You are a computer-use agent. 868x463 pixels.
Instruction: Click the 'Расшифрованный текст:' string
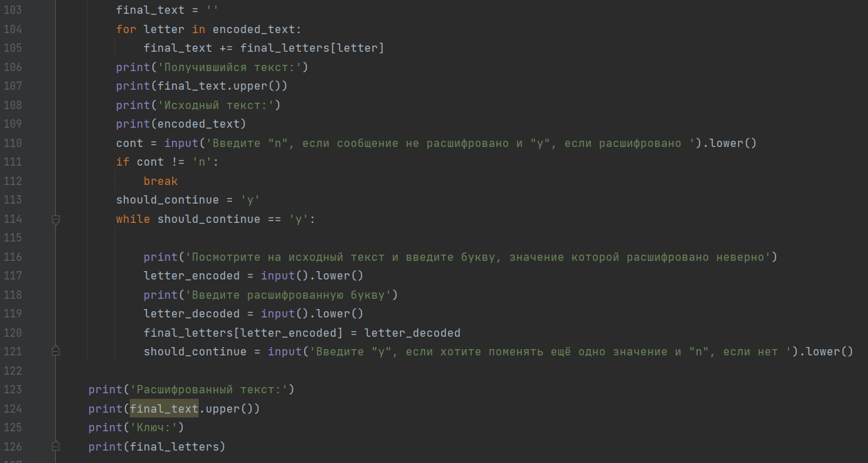(208, 389)
